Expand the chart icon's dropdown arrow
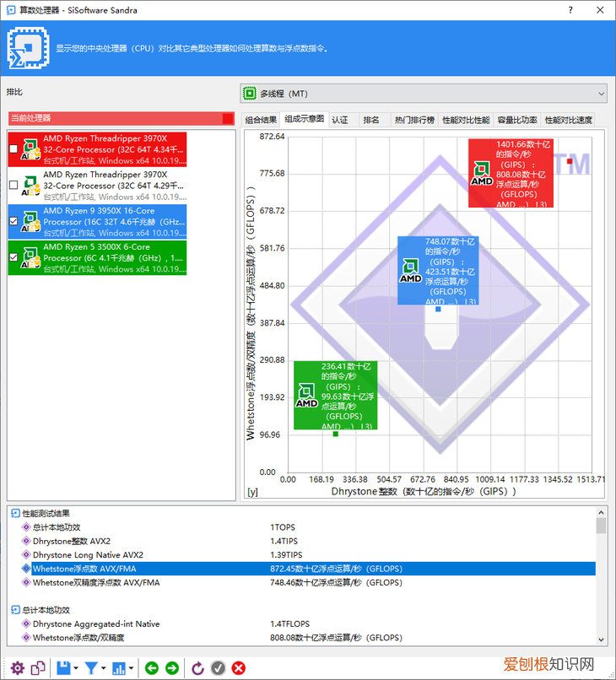This screenshot has width=616, height=680. (x=131, y=669)
